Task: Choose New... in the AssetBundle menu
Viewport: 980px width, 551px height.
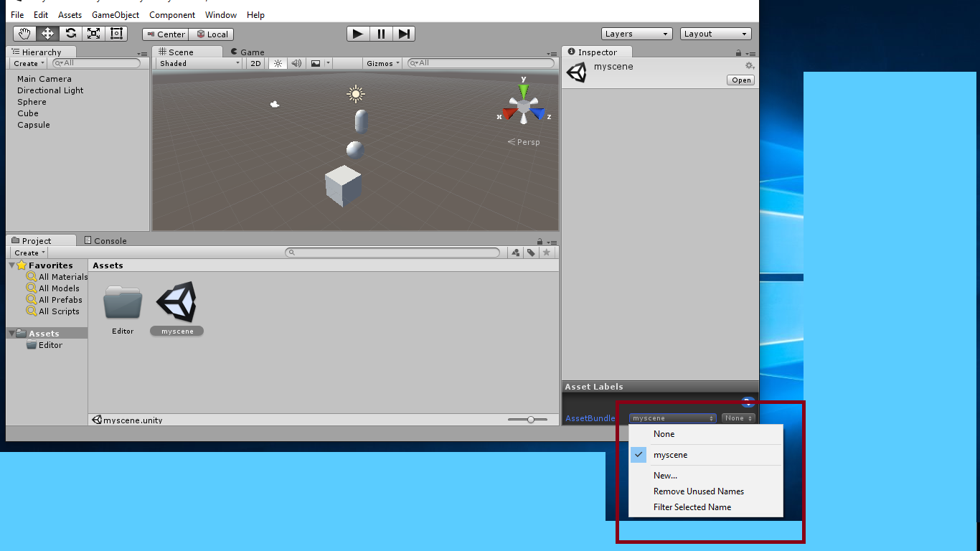Action: click(664, 475)
